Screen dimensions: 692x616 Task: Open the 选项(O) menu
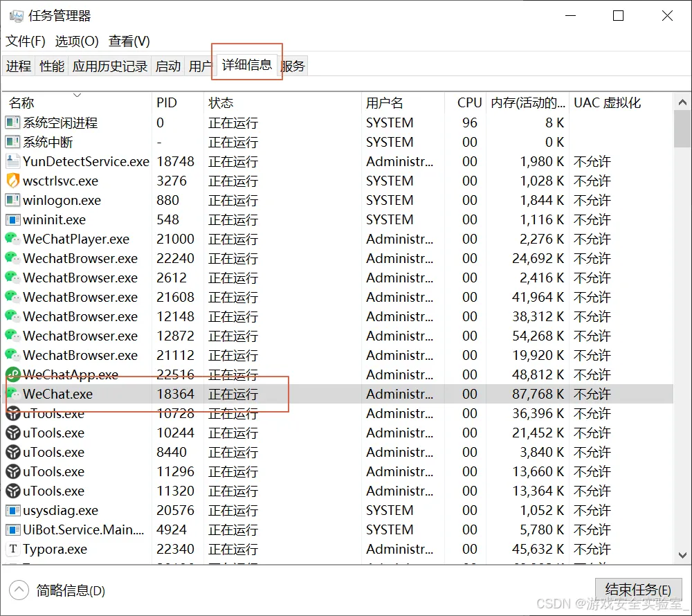(x=77, y=41)
